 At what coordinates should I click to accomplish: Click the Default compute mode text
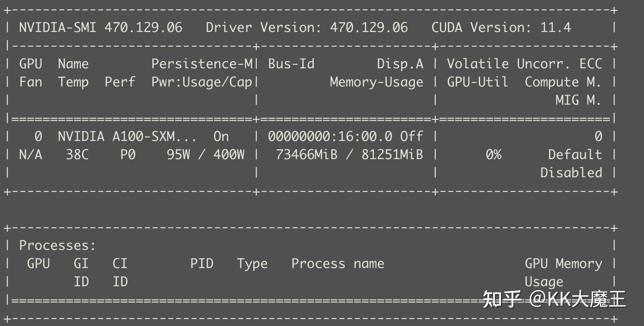[575, 155]
